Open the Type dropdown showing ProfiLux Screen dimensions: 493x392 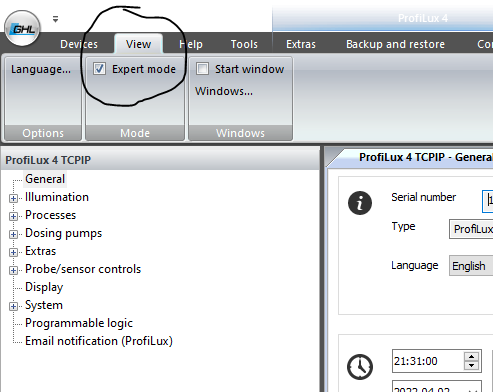pos(471,229)
